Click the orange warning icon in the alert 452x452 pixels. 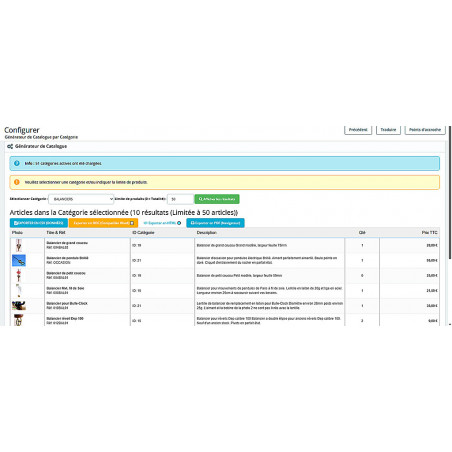[x=17, y=182]
